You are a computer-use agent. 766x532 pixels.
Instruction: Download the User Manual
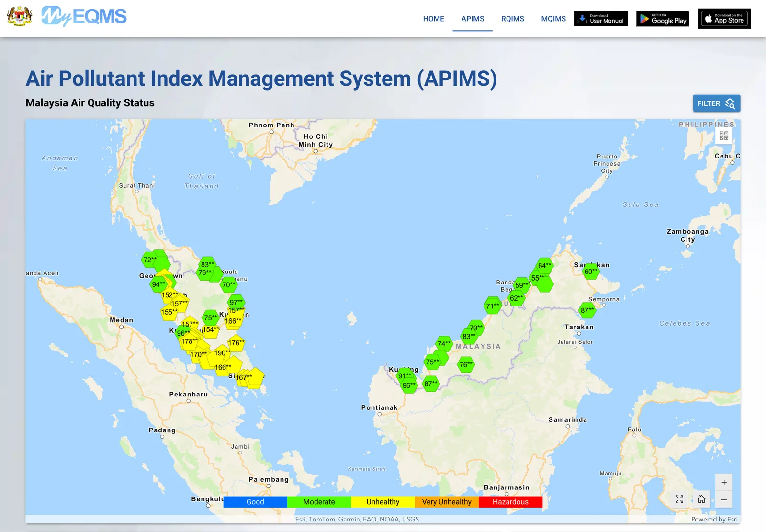tap(601, 19)
